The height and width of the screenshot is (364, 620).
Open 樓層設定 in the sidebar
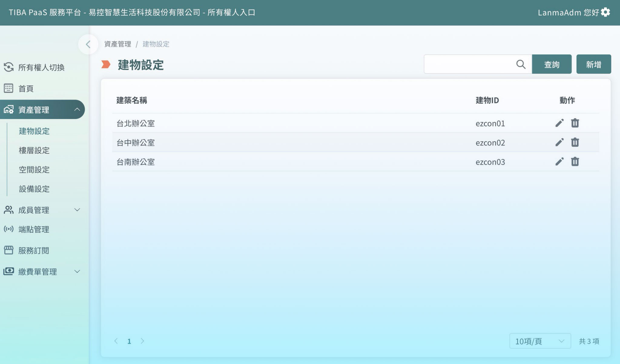pyautogui.click(x=34, y=150)
